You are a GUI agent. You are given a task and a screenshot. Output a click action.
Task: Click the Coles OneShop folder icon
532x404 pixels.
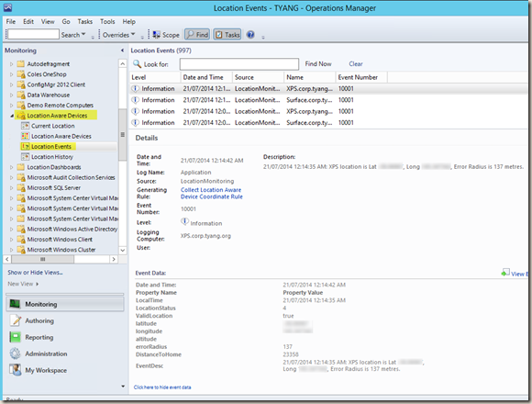point(21,74)
